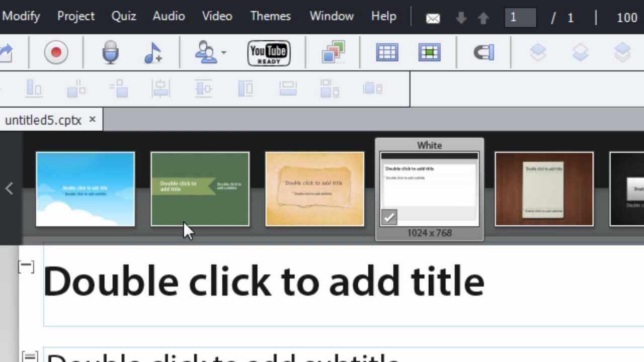Screen dimensions: 644x362
Task: Toggle the magnet snap icon
Action: (484, 52)
